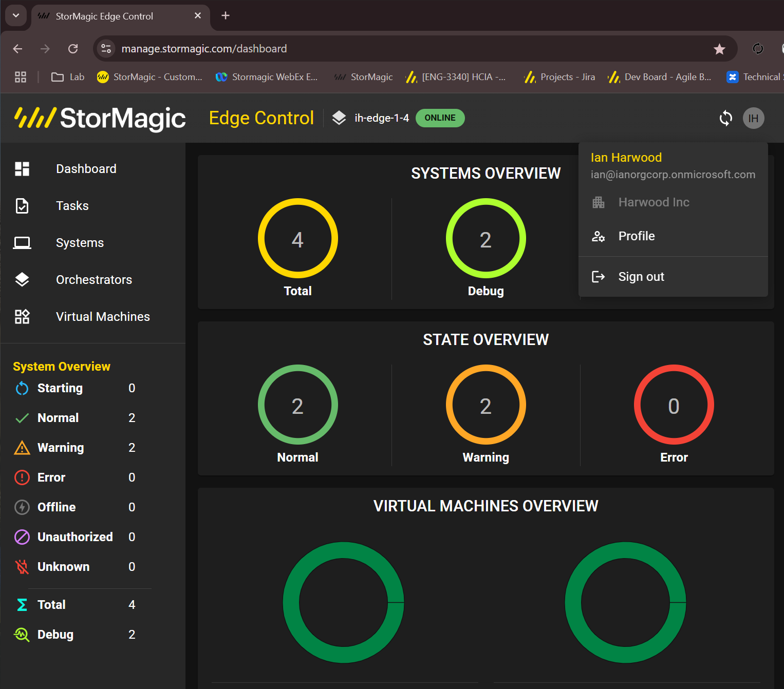The width and height of the screenshot is (784, 689).
Task: Click the orchestrator layers icon beside ih-edge-1-4
Action: (339, 118)
